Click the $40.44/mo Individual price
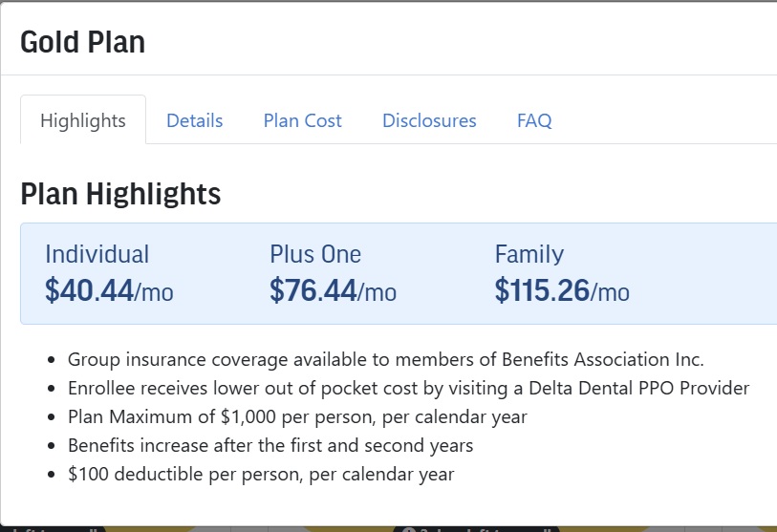Screen dimensions: 777x532 (109, 290)
